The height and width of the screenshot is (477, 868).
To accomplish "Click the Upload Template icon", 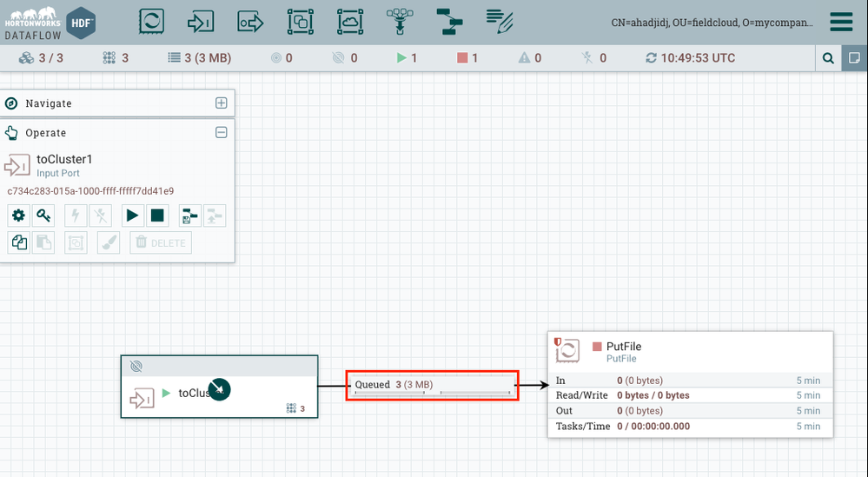I will 215,215.
